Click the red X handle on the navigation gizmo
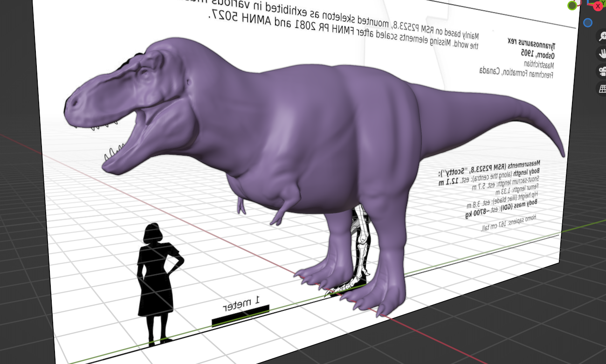The height and width of the screenshot is (364, 606). click(x=598, y=7)
